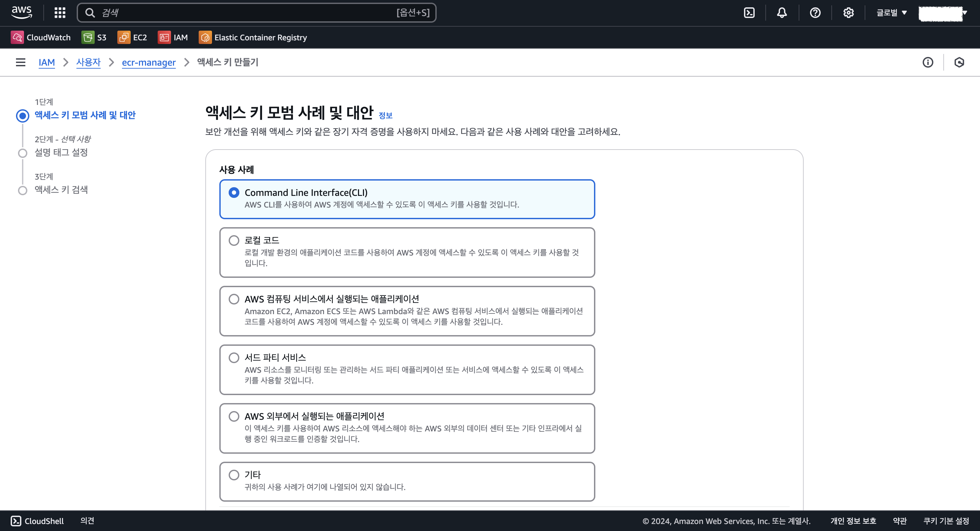Launch CloudShell from the top bar icon
Viewport: 980px width, 531px height.
point(749,13)
